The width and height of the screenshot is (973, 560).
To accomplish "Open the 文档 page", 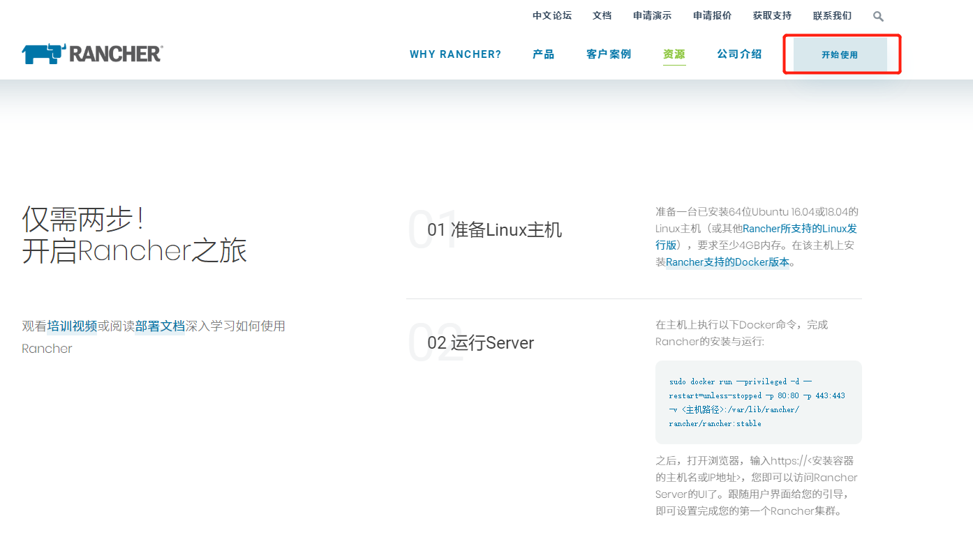I will pos(602,15).
